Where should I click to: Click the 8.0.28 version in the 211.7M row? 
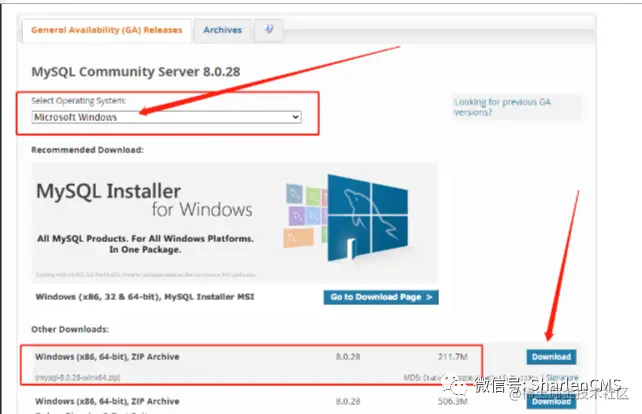point(348,357)
